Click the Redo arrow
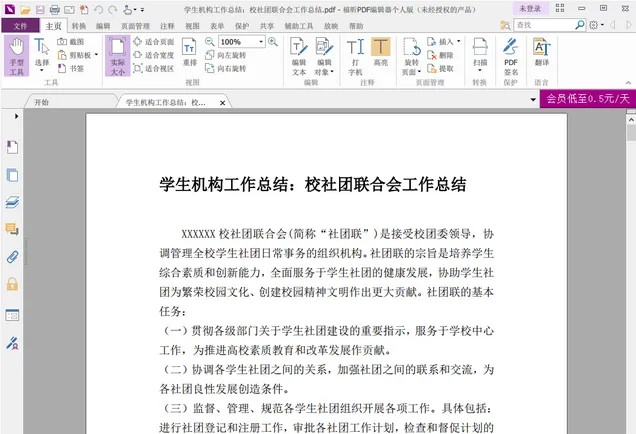 [112, 9]
